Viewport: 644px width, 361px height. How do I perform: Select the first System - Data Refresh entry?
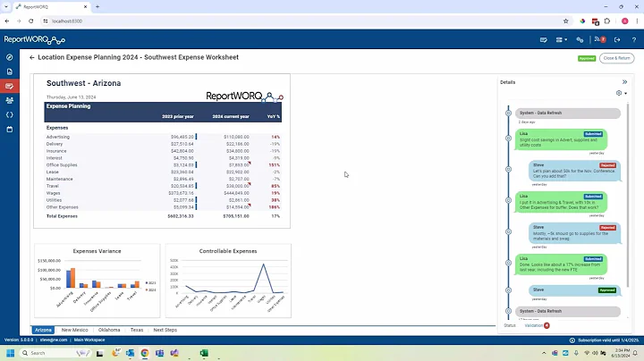tap(568, 113)
